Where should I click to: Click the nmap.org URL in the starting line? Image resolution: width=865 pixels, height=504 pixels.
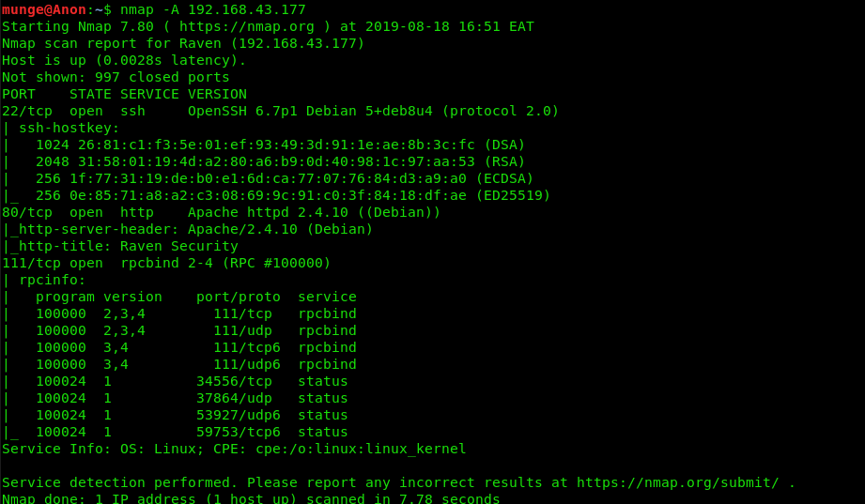tap(247, 26)
